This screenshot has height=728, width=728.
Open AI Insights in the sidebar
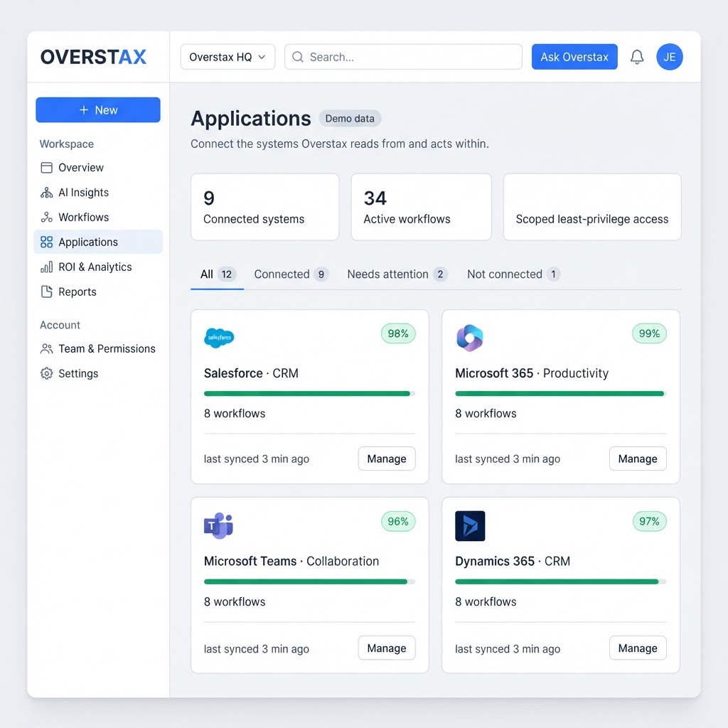click(x=98, y=193)
